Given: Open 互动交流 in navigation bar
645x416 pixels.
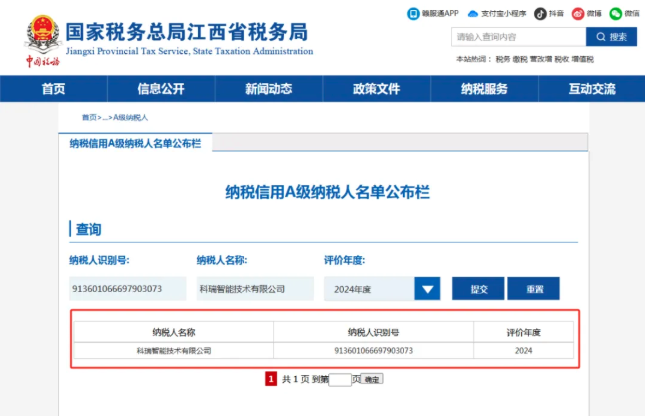Looking at the screenshot, I should point(592,89).
